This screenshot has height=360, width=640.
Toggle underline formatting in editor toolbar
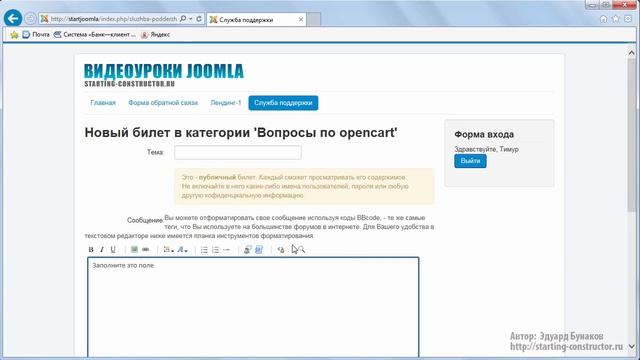click(113, 250)
